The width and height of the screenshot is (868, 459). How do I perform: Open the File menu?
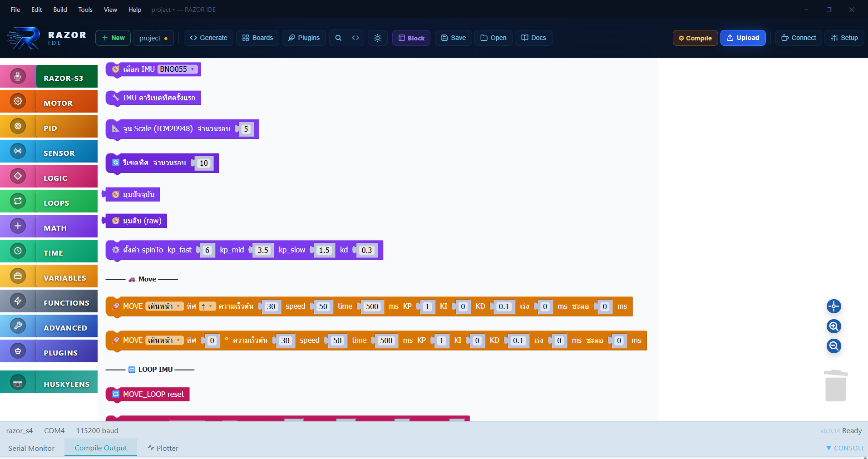pyautogui.click(x=15, y=10)
